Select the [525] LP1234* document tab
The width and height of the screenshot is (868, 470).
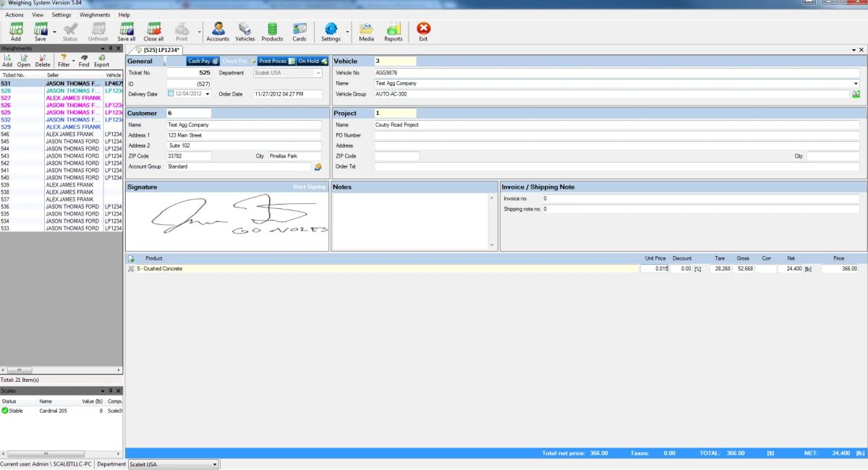(158, 50)
